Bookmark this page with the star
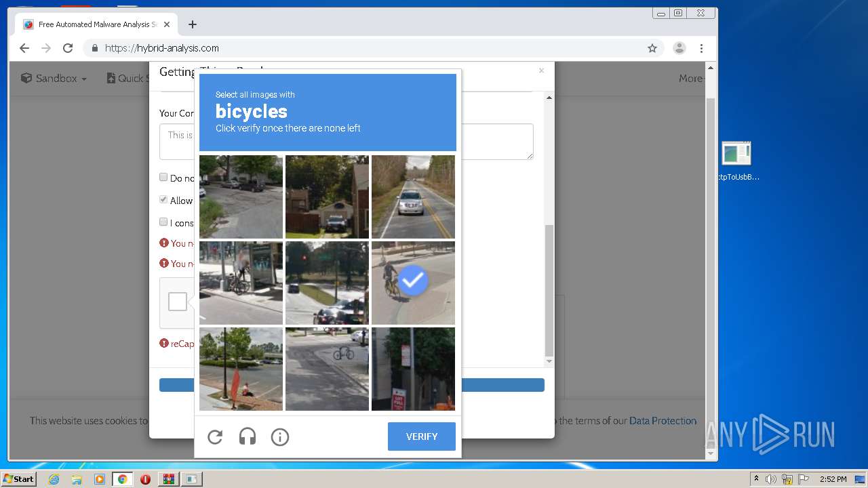The width and height of the screenshot is (868, 488). coord(652,48)
